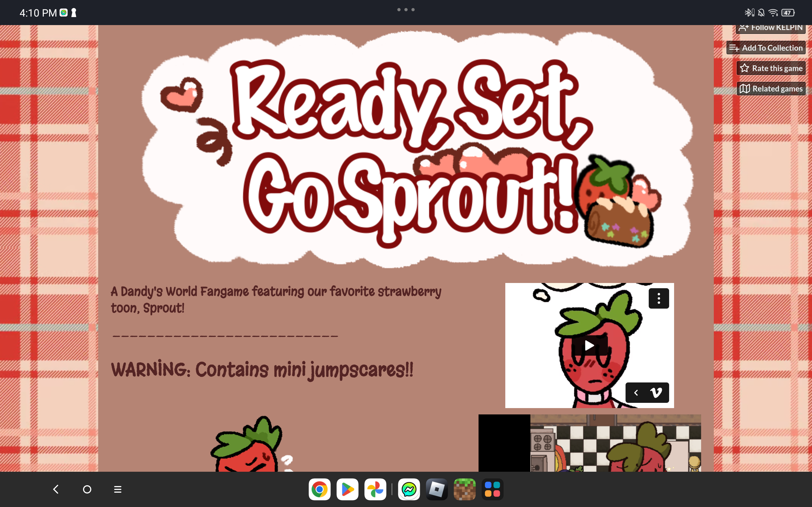Viewport: 812px width, 507px height.
Task: Click Add To Collection button
Action: pos(766,48)
